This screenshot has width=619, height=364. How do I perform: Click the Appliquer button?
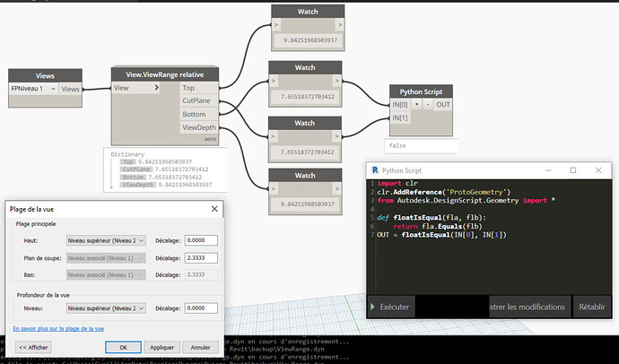(x=161, y=347)
